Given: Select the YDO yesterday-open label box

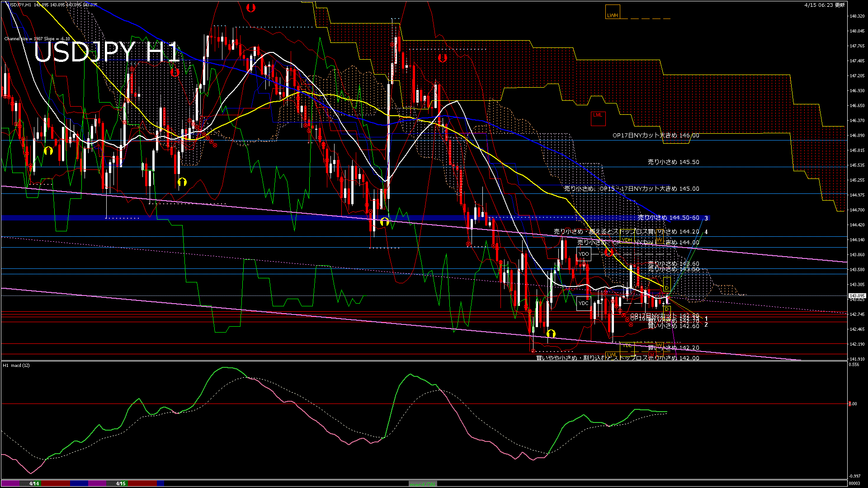Looking at the screenshot, I should [x=584, y=254].
